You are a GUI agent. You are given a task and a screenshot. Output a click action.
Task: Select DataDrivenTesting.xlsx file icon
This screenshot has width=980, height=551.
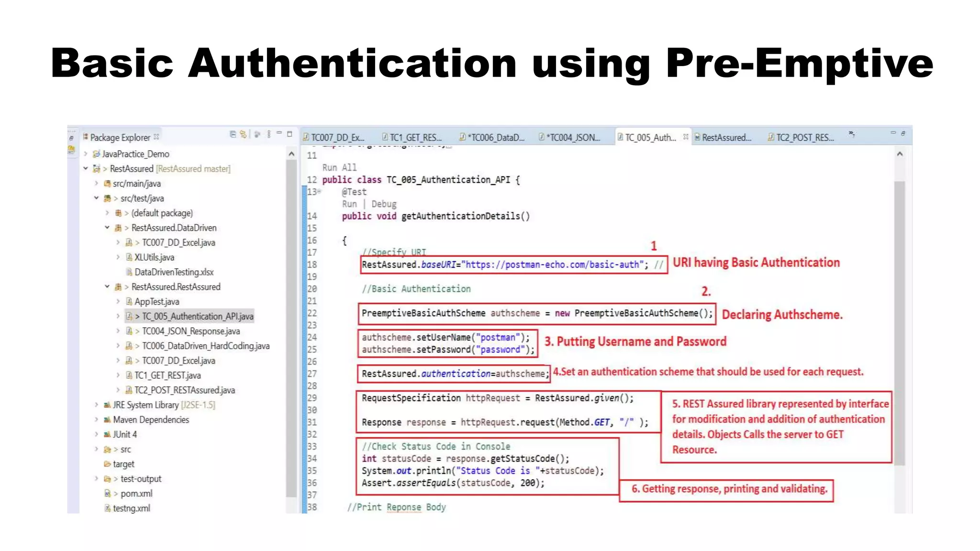(129, 272)
